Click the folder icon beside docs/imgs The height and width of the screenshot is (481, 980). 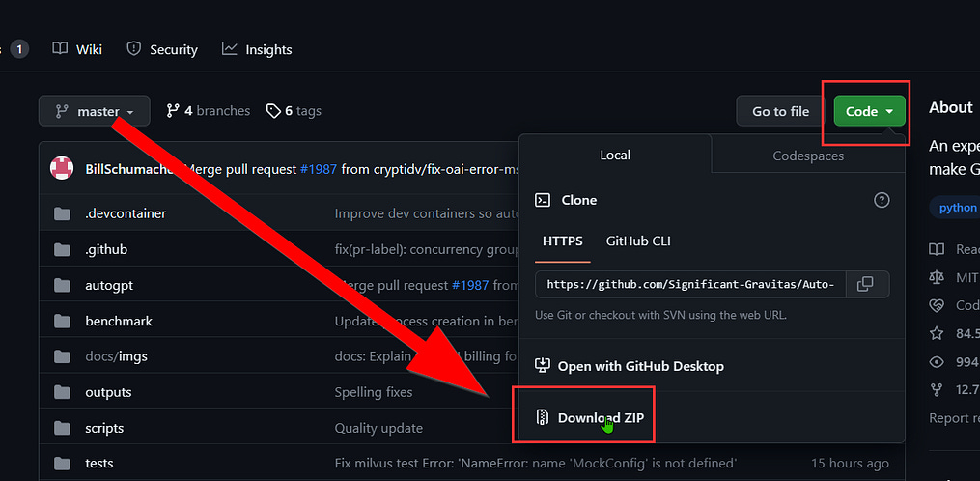(x=62, y=357)
